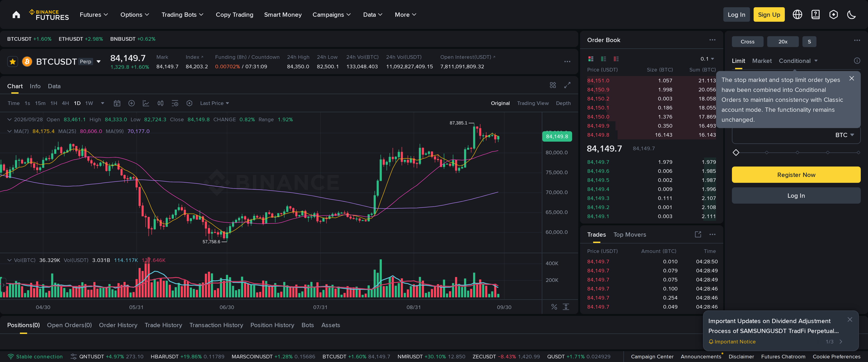Open BTCUSDT symbol selector arrow
The image size is (868, 362).
pyautogui.click(x=98, y=62)
